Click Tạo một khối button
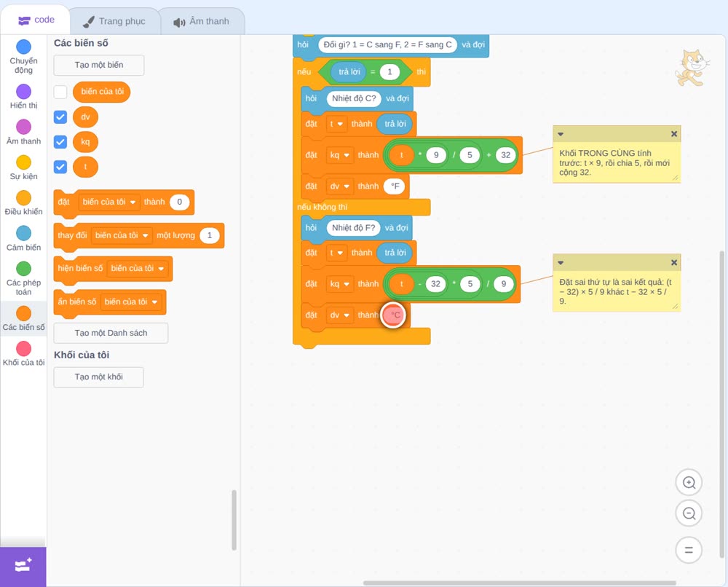Viewport: 728px width, 587px height. pyautogui.click(x=99, y=377)
